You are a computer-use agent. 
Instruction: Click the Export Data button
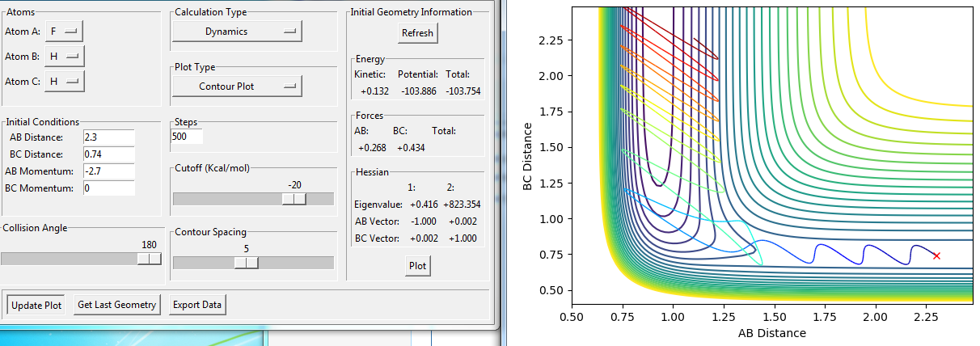[197, 305]
